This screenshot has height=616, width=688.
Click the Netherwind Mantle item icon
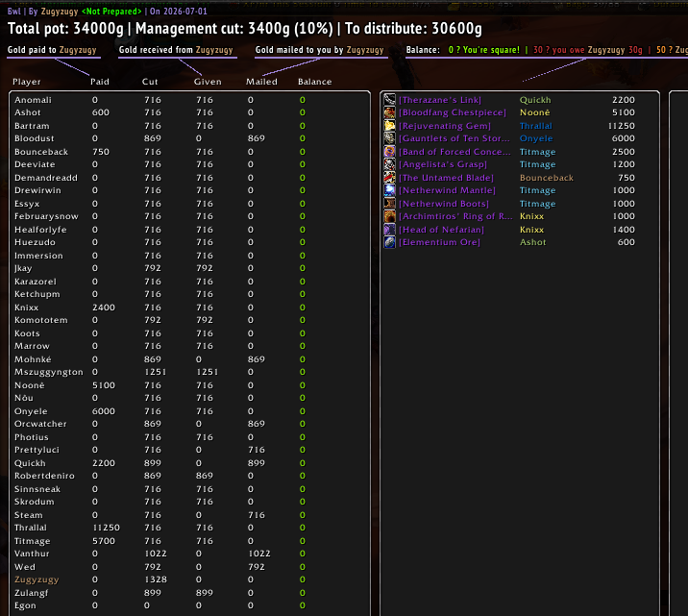tap(389, 190)
